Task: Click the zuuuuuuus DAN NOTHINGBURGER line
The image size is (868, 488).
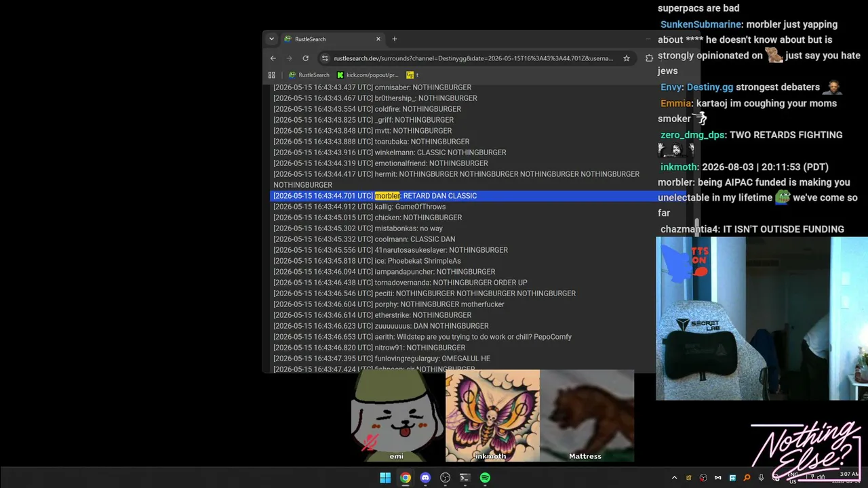Action: click(381, 326)
